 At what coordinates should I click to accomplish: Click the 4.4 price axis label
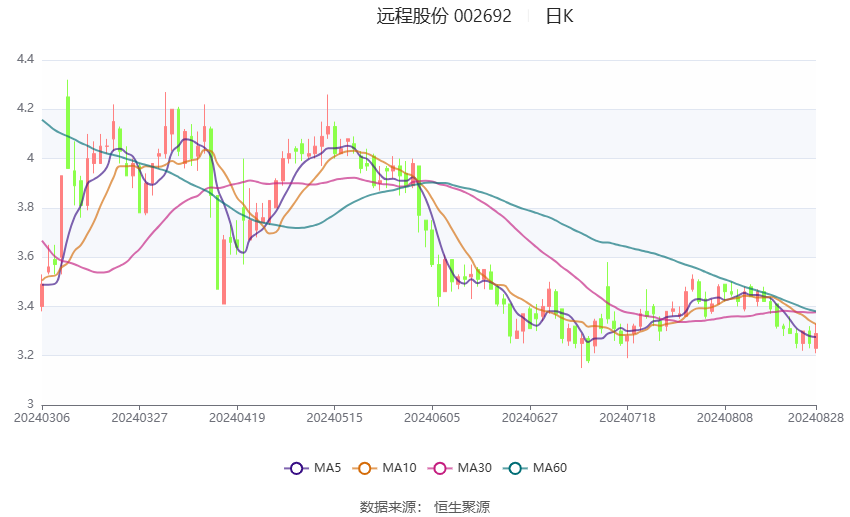point(25,59)
